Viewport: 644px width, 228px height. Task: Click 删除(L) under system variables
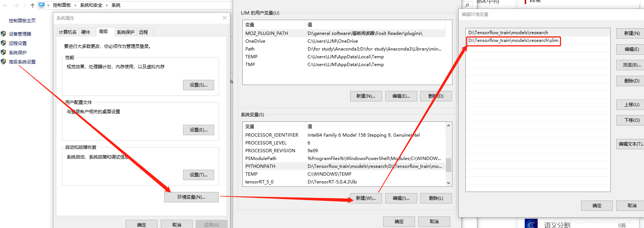[x=436, y=198]
